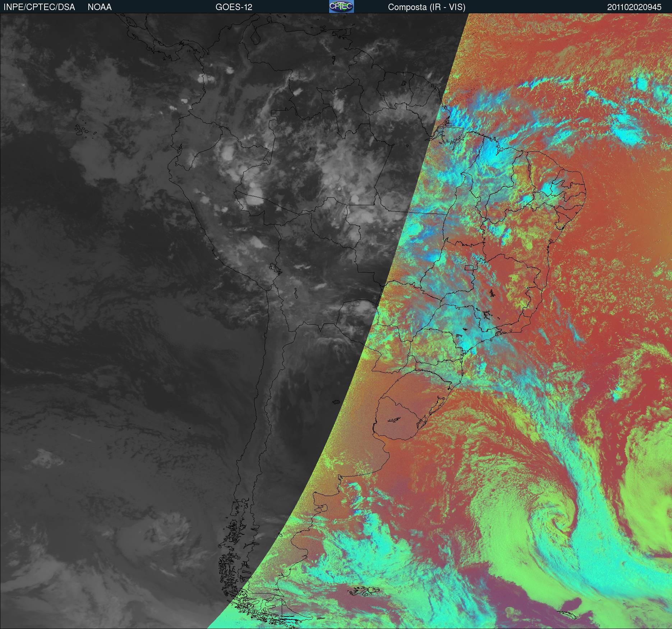Click the NOAA label in the header
The width and height of the screenshot is (672, 629).
(100, 7)
